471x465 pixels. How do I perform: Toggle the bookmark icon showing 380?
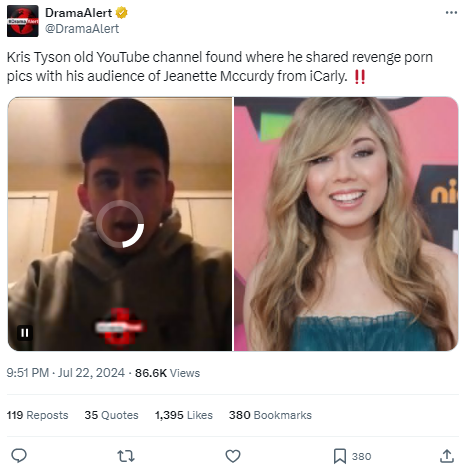(x=340, y=456)
